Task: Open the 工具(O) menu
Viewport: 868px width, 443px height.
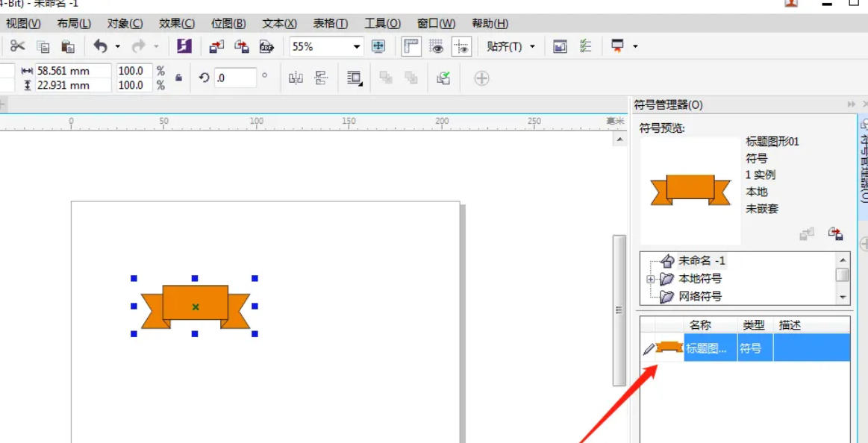Action: (383, 23)
